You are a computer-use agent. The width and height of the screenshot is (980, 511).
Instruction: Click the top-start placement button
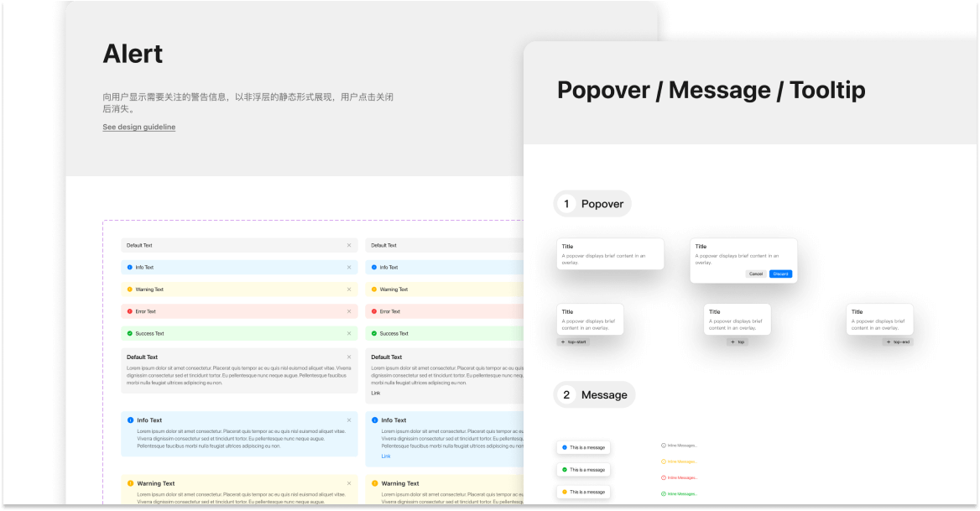tap(576, 342)
